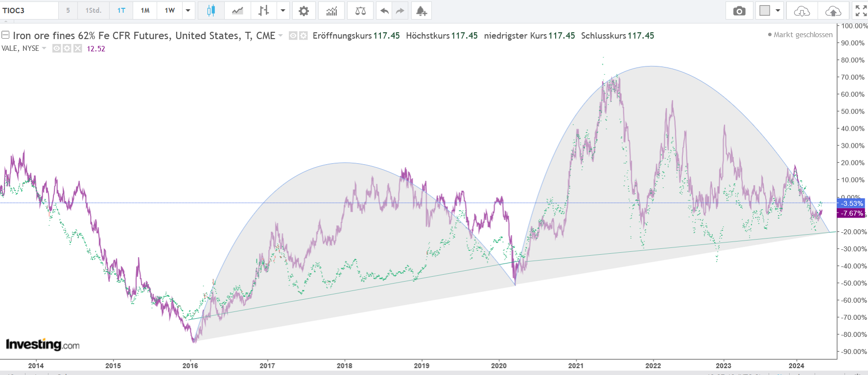Viewport: 868px width, 375px height.
Task: Click the TIOC3 symbol search field
Action: click(29, 11)
